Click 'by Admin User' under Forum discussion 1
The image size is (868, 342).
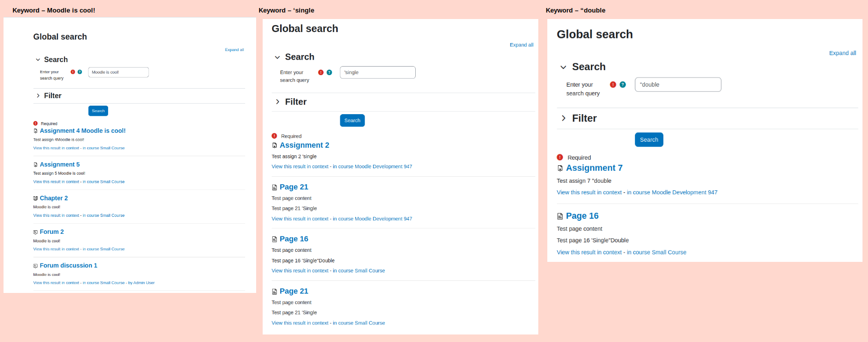[x=141, y=283]
